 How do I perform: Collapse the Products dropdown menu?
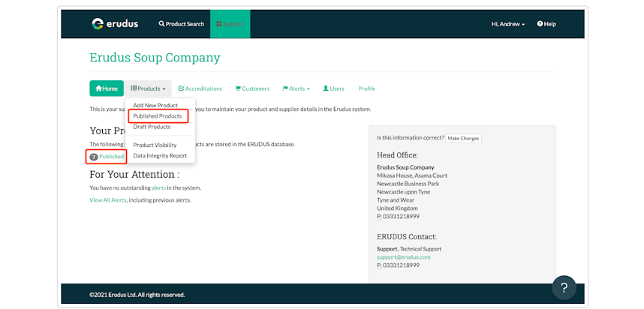pyautogui.click(x=149, y=88)
